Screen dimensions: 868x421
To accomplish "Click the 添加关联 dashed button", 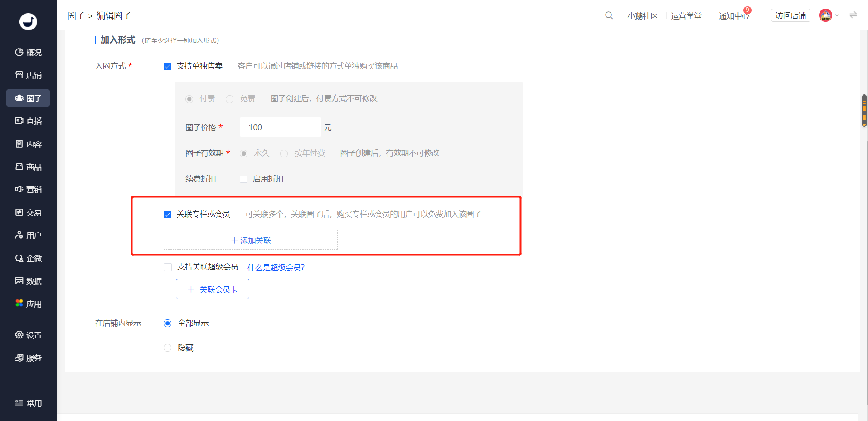I will click(251, 240).
